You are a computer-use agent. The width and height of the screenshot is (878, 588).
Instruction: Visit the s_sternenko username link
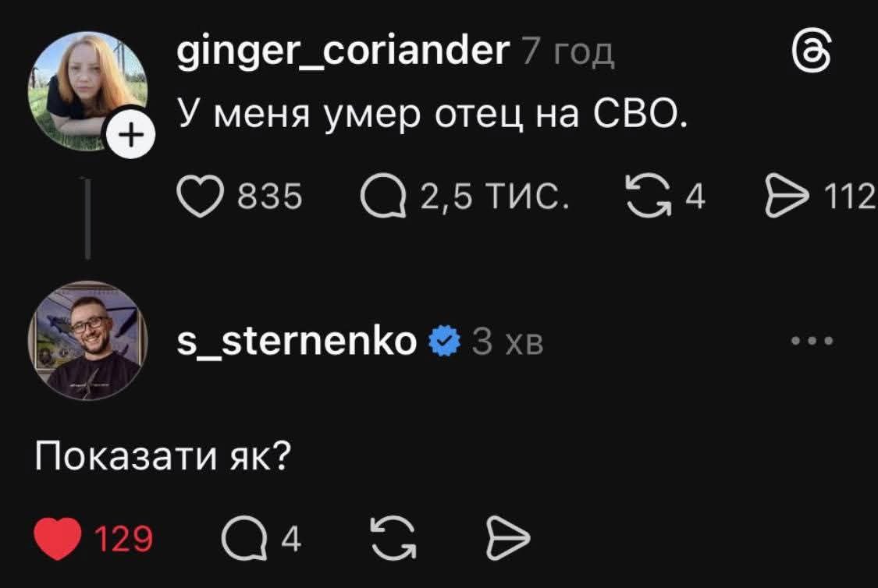(297, 341)
